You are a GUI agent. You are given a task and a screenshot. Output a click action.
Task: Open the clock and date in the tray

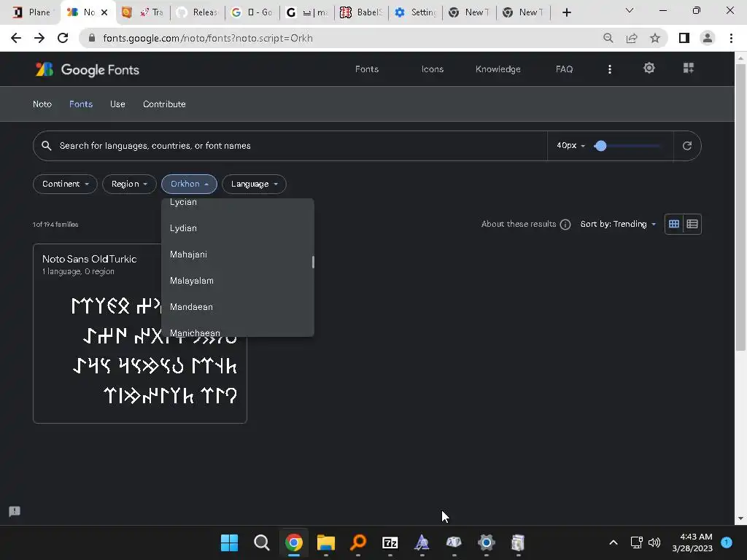pos(692,542)
